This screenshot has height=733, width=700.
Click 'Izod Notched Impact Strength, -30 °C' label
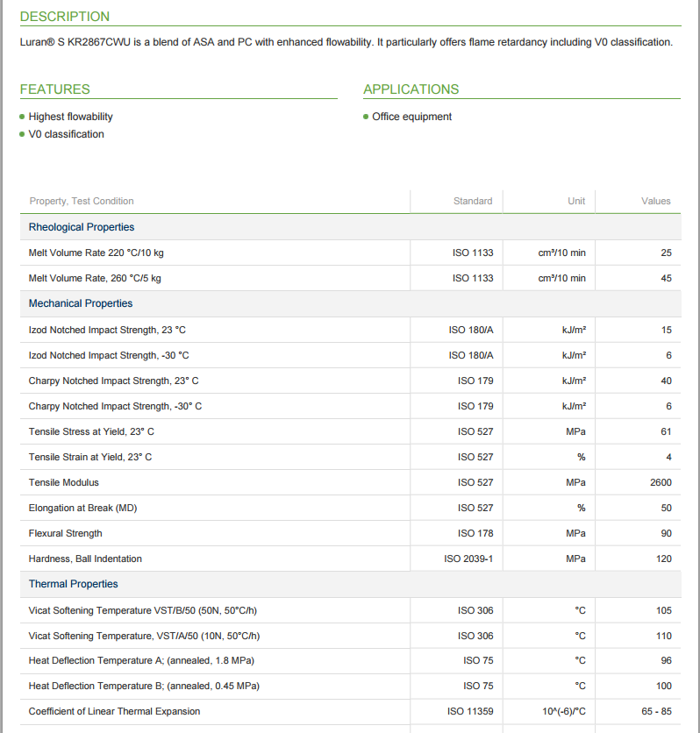point(109,355)
